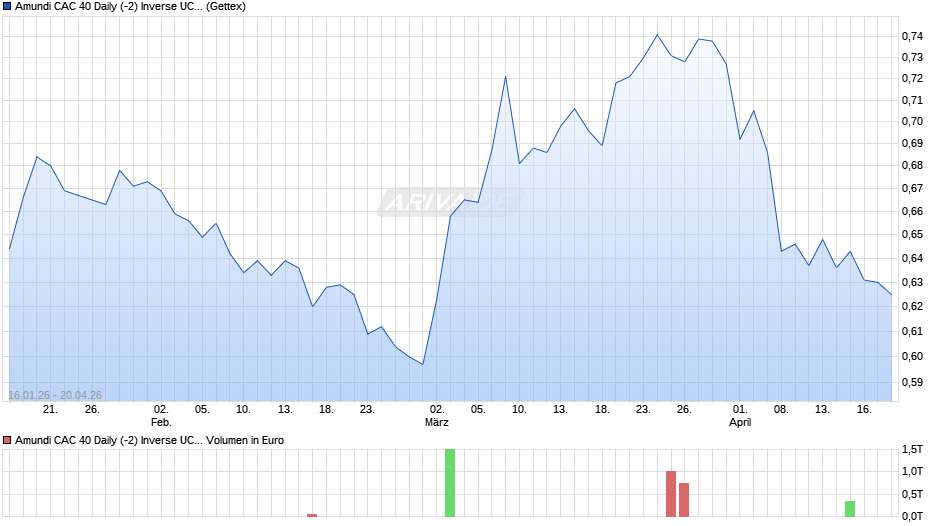Viewport: 940px width, 526px height.
Task: Click the price axis label '0,72'
Action: tap(912, 79)
